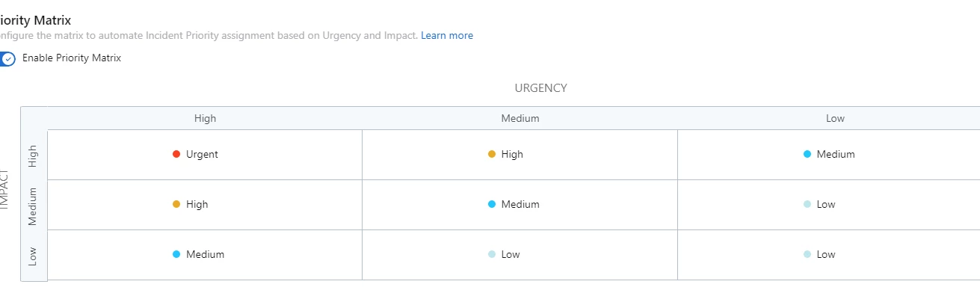Choose Low cell for Medium impact, Low urgency
The image size is (980, 299).
tap(829, 205)
